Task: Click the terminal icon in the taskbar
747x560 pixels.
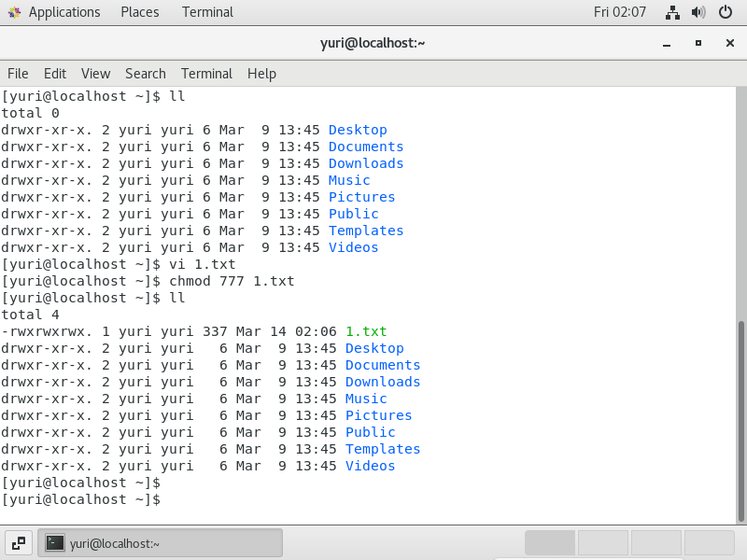Action: click(x=56, y=542)
